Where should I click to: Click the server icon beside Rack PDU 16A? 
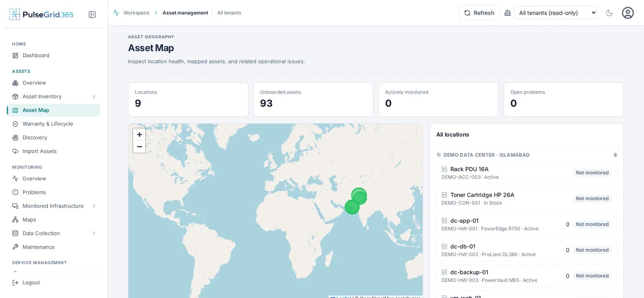click(x=444, y=169)
